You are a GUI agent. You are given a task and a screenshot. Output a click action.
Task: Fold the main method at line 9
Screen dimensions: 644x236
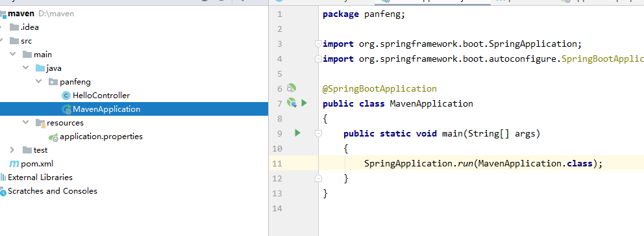pyautogui.click(x=317, y=133)
